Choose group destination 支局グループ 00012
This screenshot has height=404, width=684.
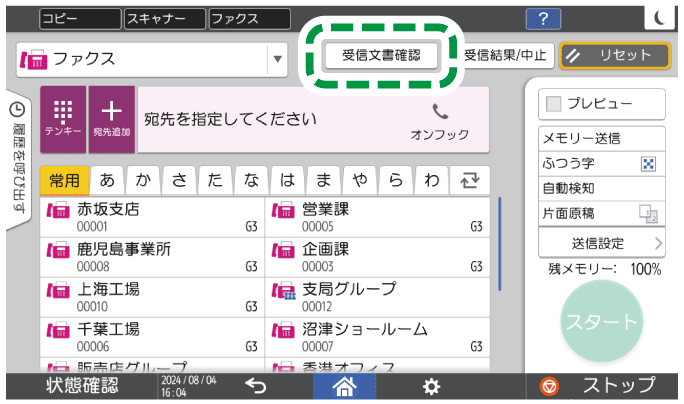(377, 298)
